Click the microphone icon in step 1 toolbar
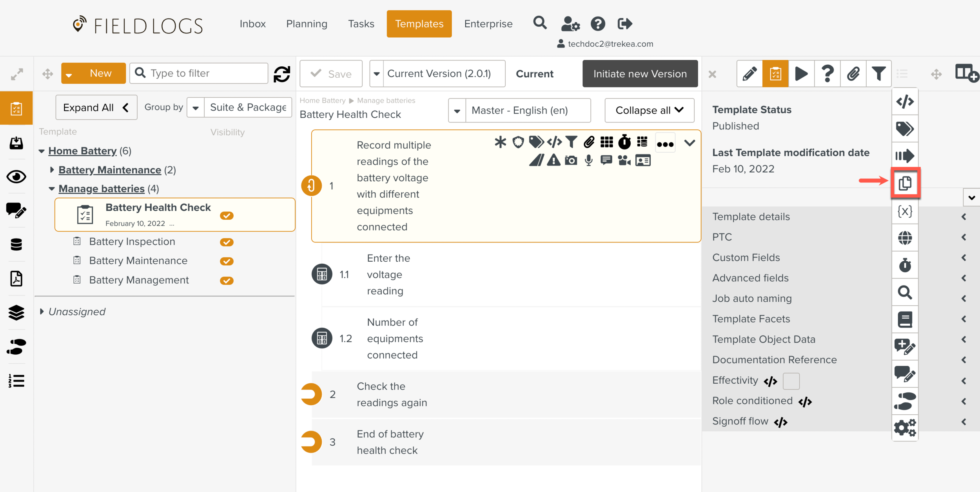980x492 pixels. (588, 160)
